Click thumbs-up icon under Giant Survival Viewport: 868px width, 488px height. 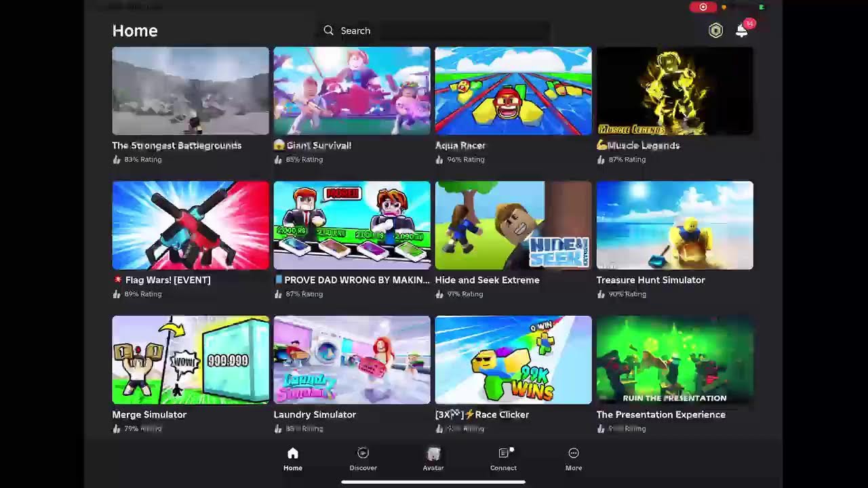[278, 159]
